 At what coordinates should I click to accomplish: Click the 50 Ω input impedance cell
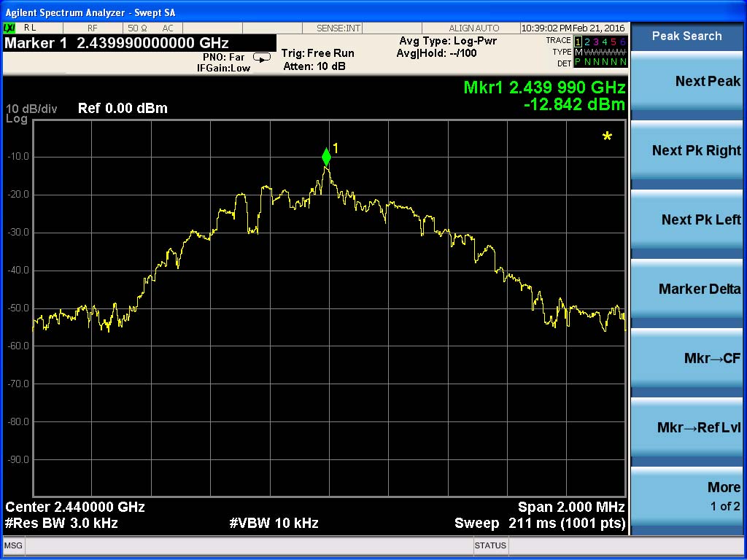[x=136, y=28]
